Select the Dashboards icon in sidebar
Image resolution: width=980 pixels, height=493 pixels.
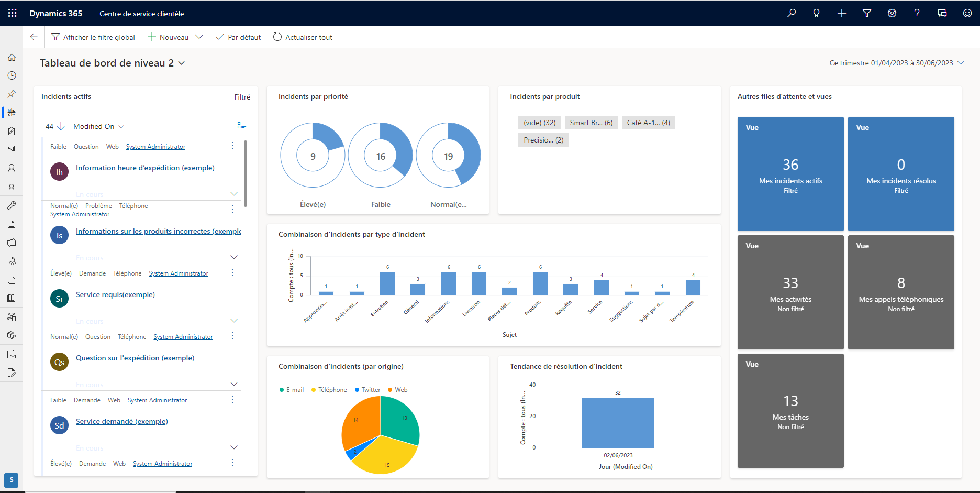coord(12,112)
